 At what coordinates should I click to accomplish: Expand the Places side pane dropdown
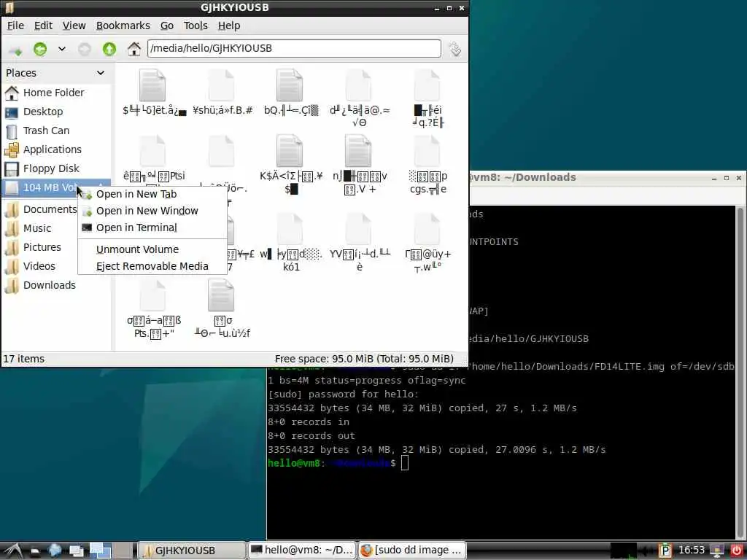[x=101, y=73]
